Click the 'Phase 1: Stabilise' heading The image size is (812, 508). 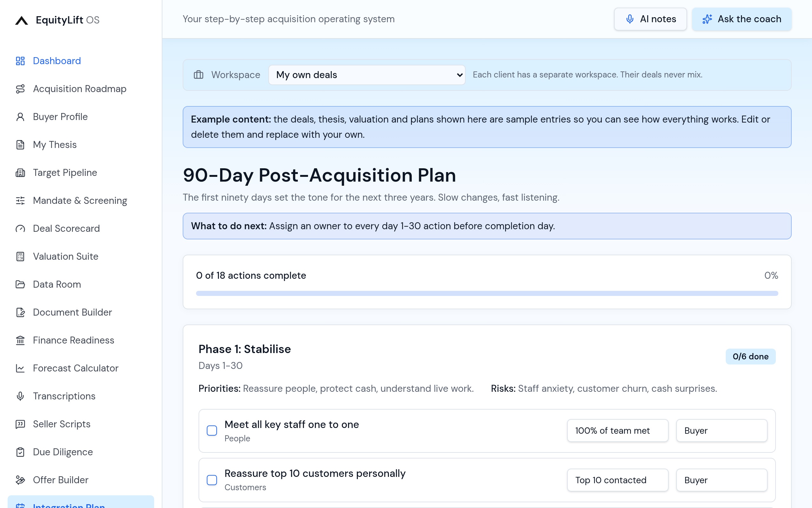pos(245,349)
